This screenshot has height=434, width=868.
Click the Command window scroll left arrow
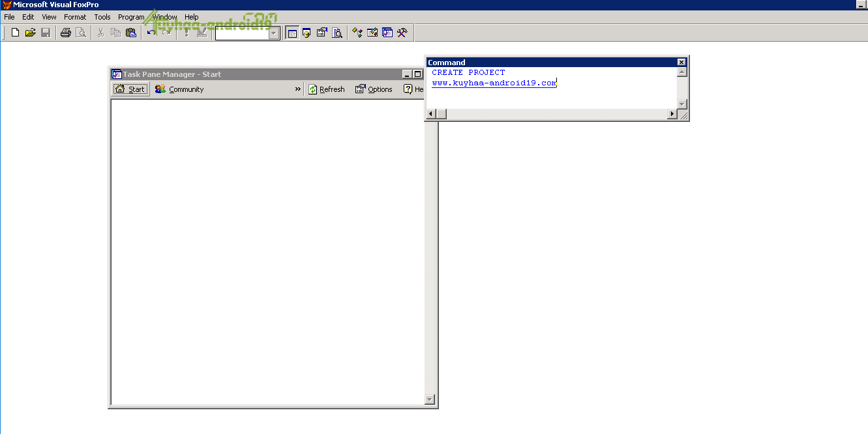point(430,114)
